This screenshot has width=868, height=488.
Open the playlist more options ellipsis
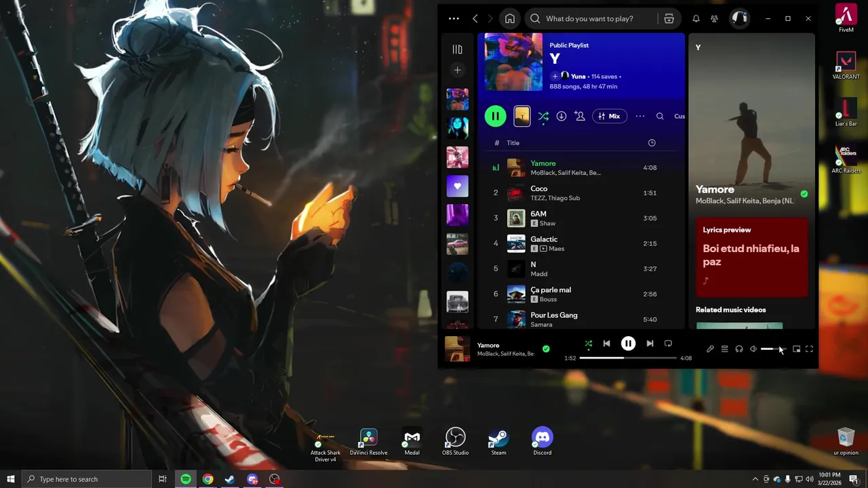(640, 116)
